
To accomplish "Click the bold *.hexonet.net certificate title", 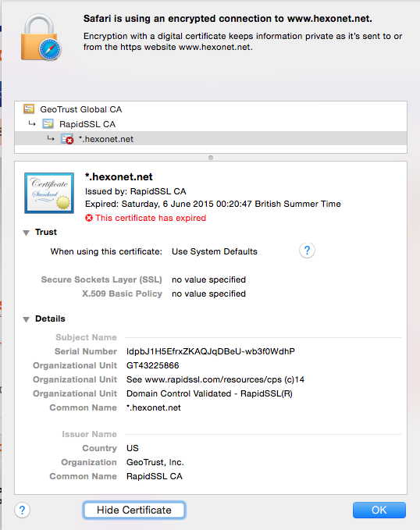I will (x=119, y=176).
